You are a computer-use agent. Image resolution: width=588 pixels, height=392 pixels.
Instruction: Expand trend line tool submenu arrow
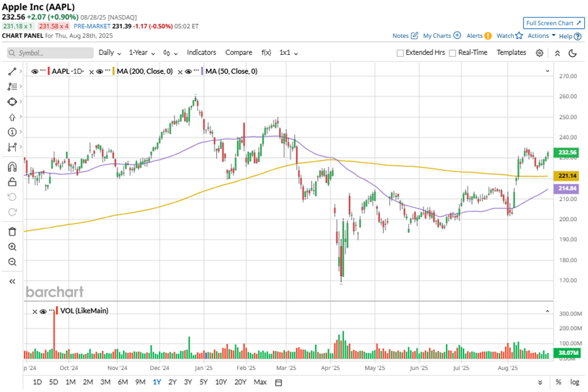point(21,71)
